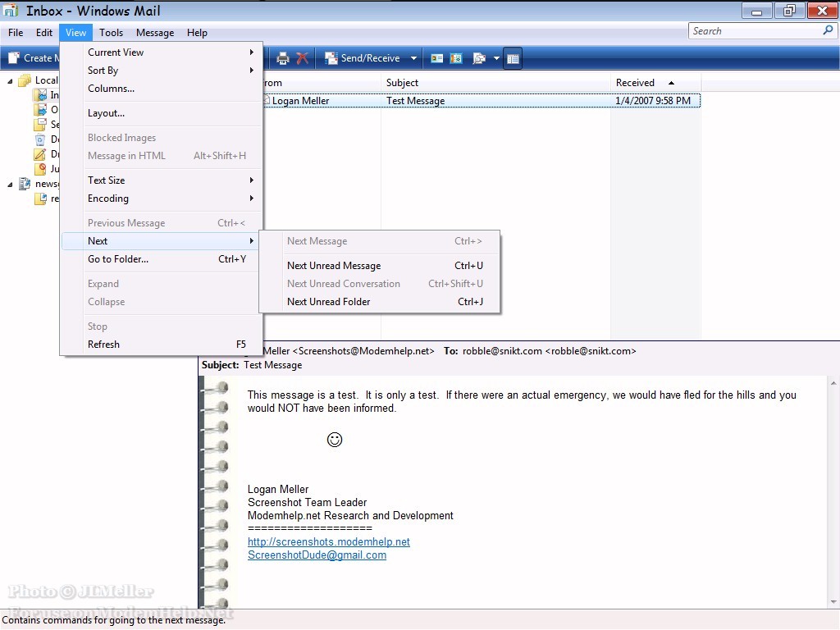Select the Next submenu entry

tap(161, 241)
